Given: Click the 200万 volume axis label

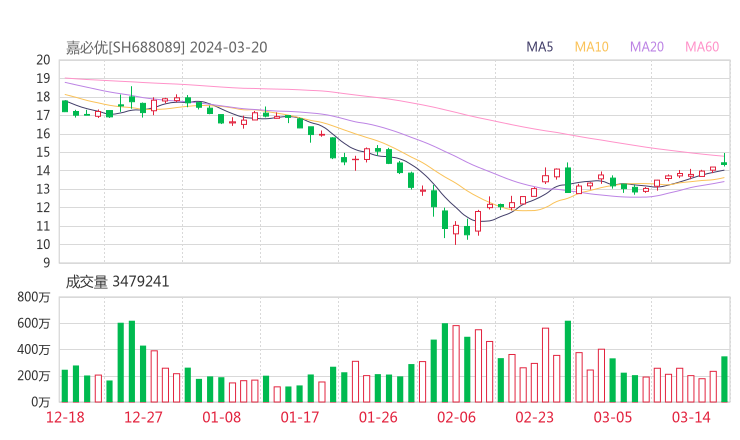Looking at the screenshot, I should pos(33,376).
